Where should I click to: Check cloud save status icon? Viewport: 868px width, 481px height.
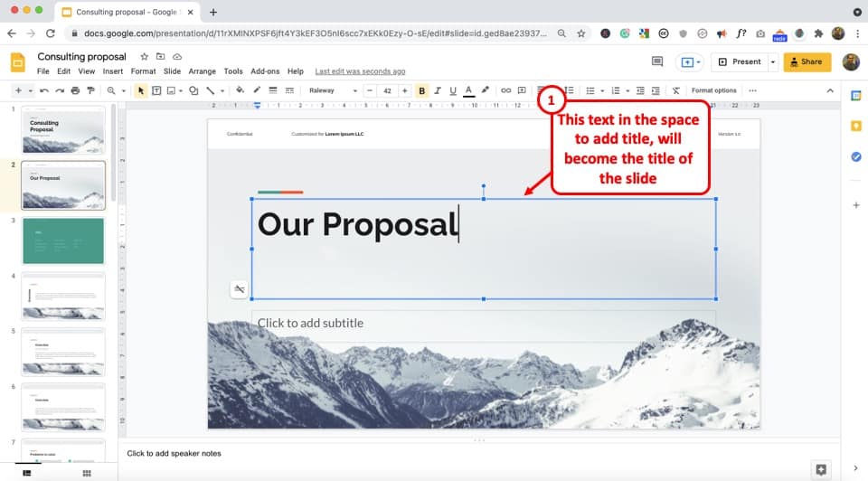(177, 56)
